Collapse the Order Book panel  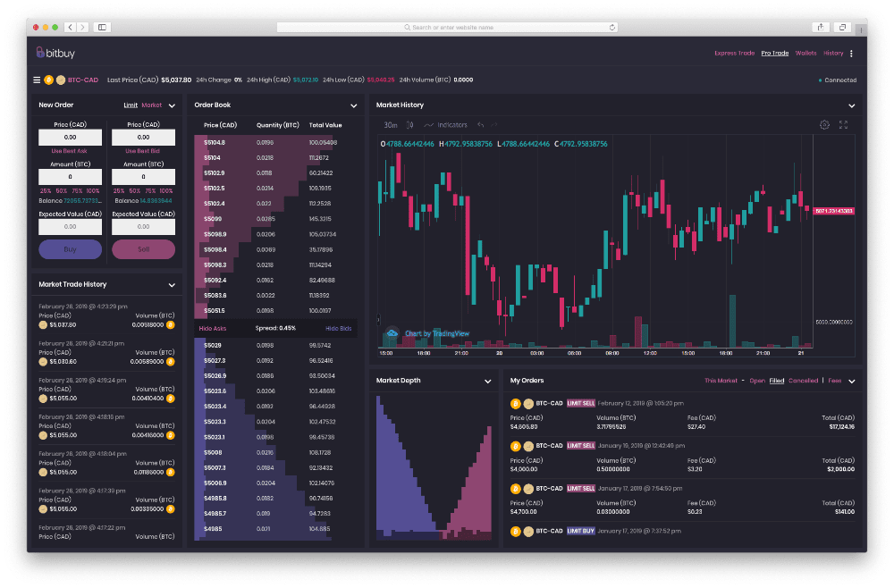354,105
